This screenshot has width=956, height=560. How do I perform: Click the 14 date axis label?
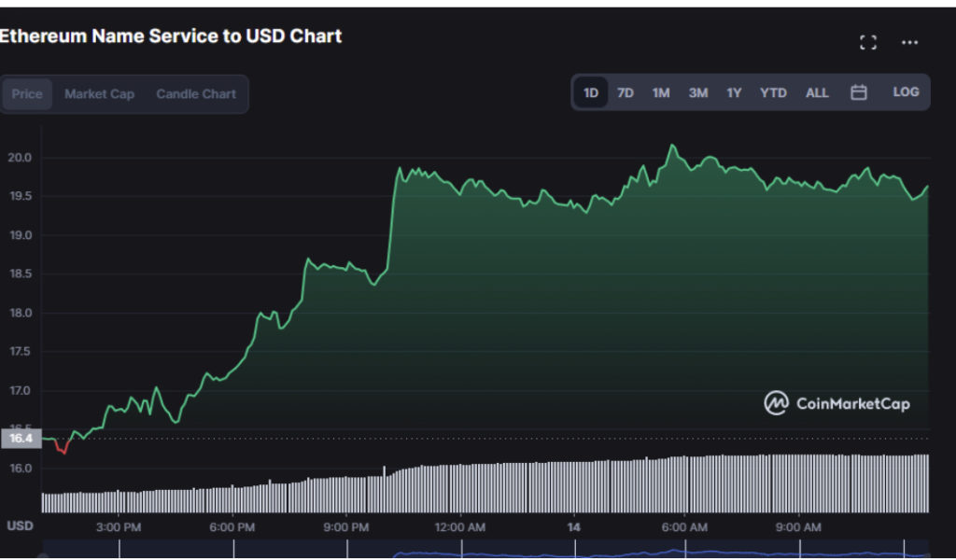coord(574,527)
